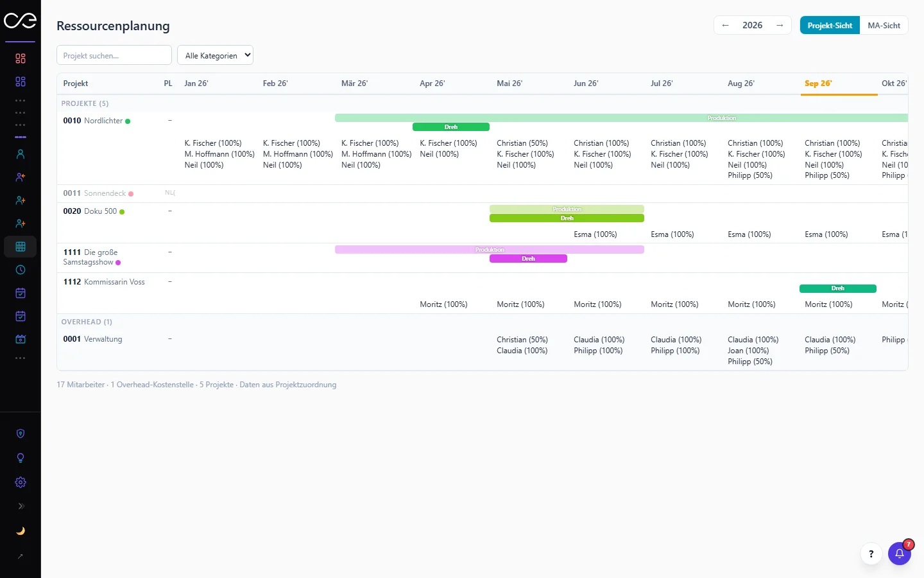Viewport: 924px width, 578px height.
Task: Expand the sidebar with double chevron
Action: pyautogui.click(x=21, y=506)
